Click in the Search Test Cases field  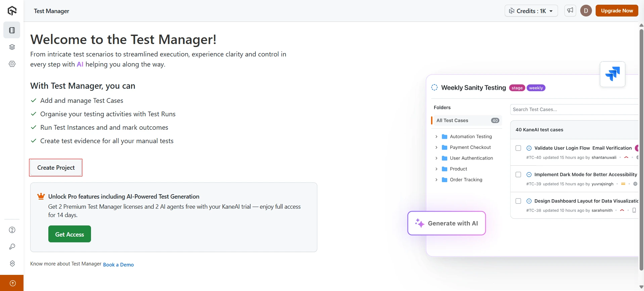click(x=573, y=110)
